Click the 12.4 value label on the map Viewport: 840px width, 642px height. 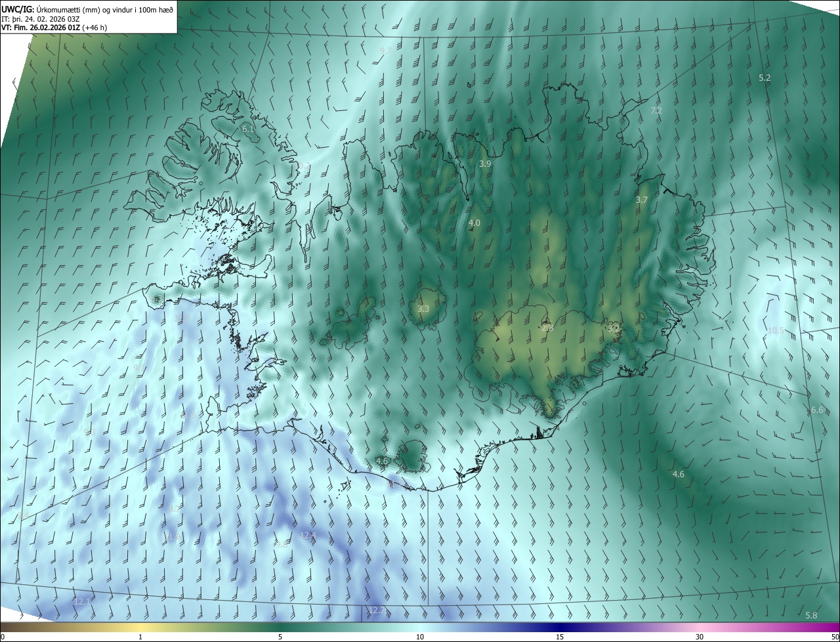click(308, 536)
